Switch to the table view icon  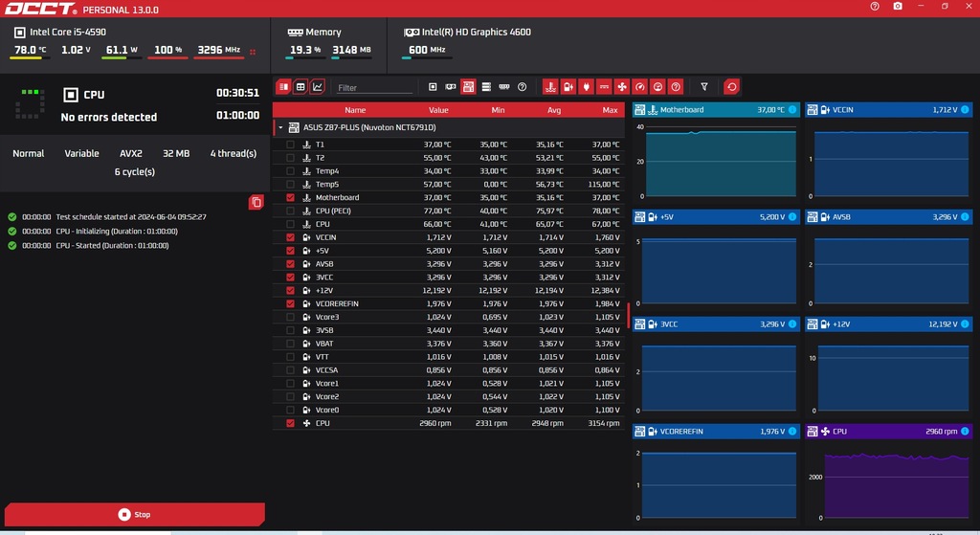tap(301, 87)
